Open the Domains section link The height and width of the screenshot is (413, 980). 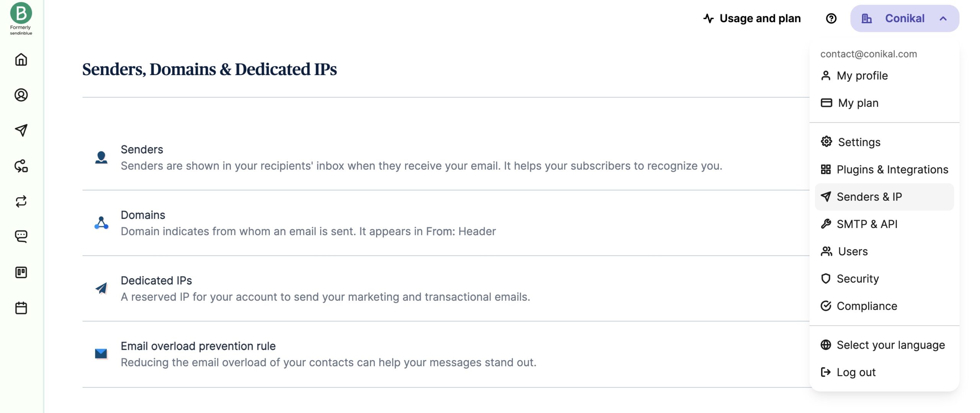(x=143, y=215)
